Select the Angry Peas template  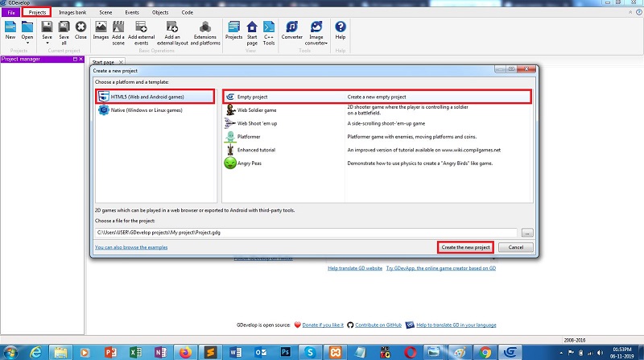click(x=377, y=163)
